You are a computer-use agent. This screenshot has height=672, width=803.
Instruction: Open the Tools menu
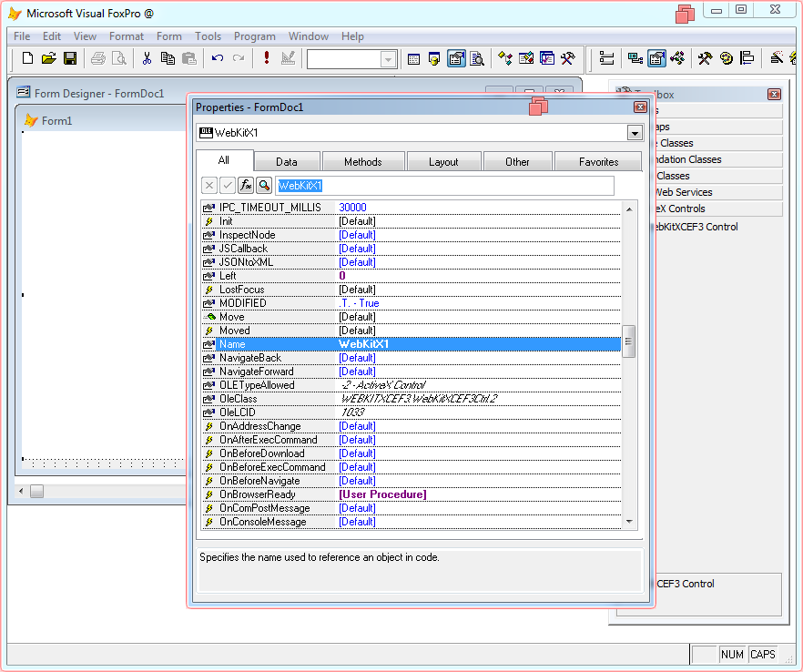coord(208,36)
